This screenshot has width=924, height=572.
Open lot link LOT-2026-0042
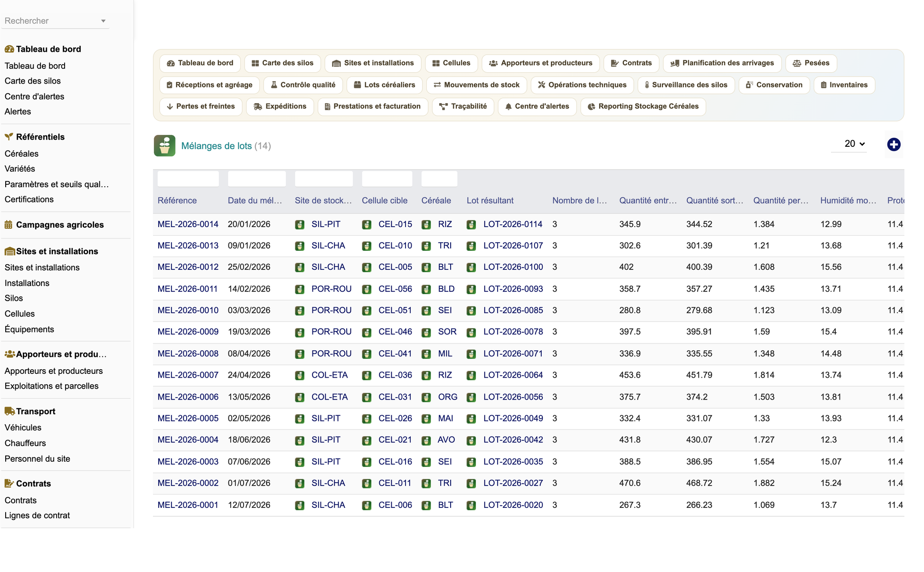tap(513, 440)
